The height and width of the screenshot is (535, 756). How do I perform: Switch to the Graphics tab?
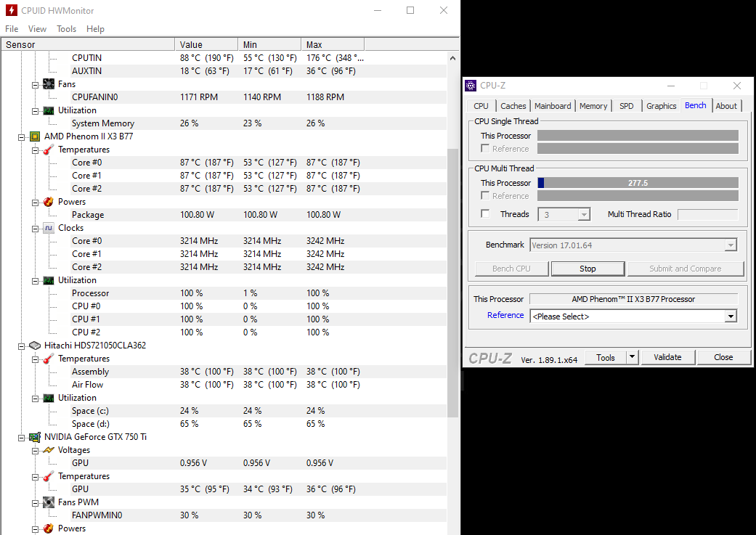(661, 106)
